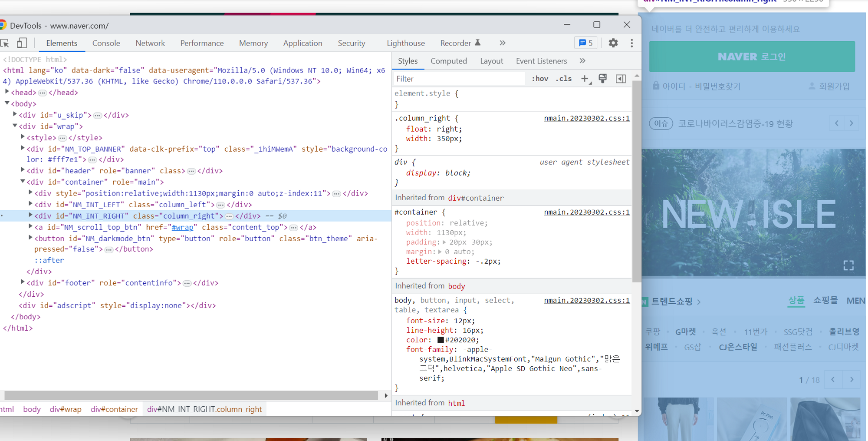The image size is (868, 441).
Task: Open the DevTools kebab menu
Action: 631,43
